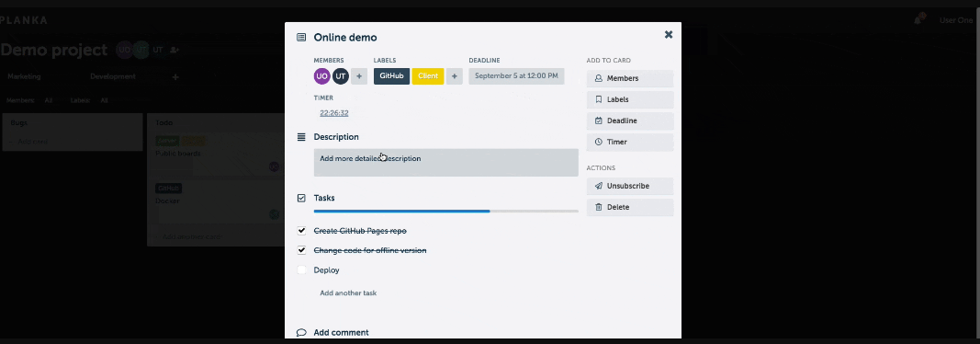Viewport: 980px width, 344px height.
Task: Click the card icon beside the Online demo title
Action: pos(301,38)
